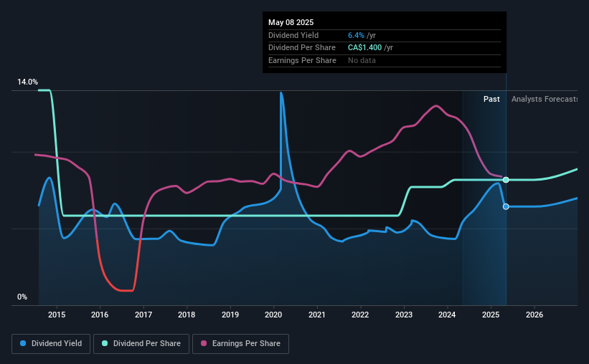The width and height of the screenshot is (589, 364).
Task: Click the 'No data' earnings value
Action: click(362, 60)
